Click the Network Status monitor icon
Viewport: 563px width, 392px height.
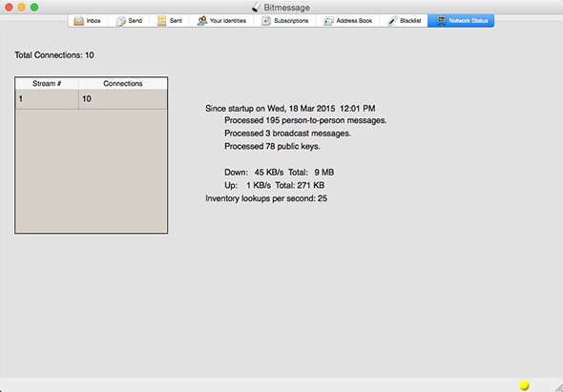point(441,21)
